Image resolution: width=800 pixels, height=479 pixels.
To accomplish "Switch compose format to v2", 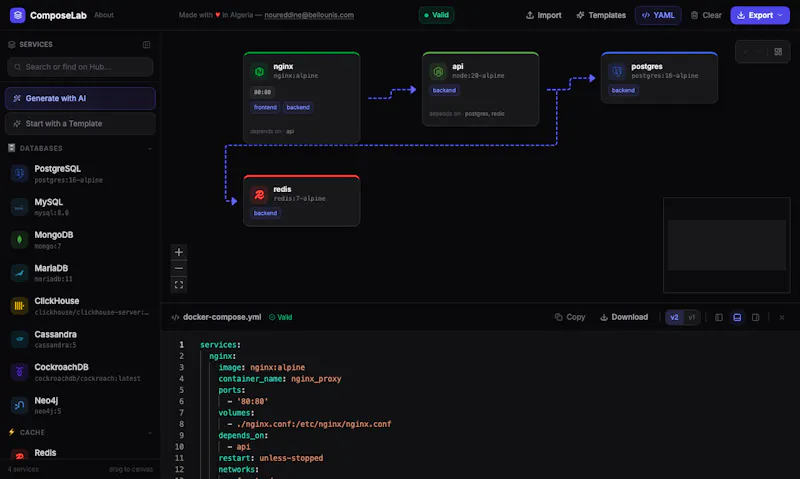I will coord(674,317).
